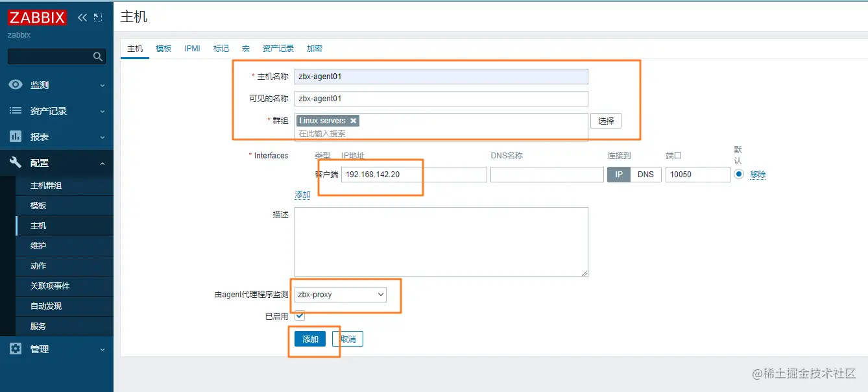Click the group search input field
The image size is (868, 392).
(x=441, y=134)
